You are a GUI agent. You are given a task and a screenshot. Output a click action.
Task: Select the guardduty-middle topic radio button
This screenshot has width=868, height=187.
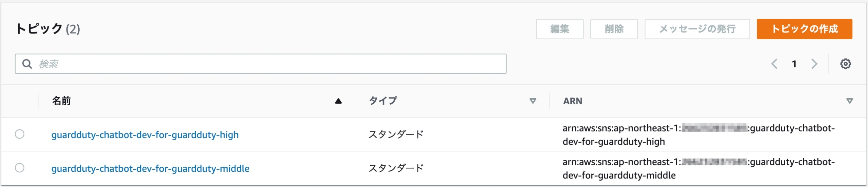[20, 168]
